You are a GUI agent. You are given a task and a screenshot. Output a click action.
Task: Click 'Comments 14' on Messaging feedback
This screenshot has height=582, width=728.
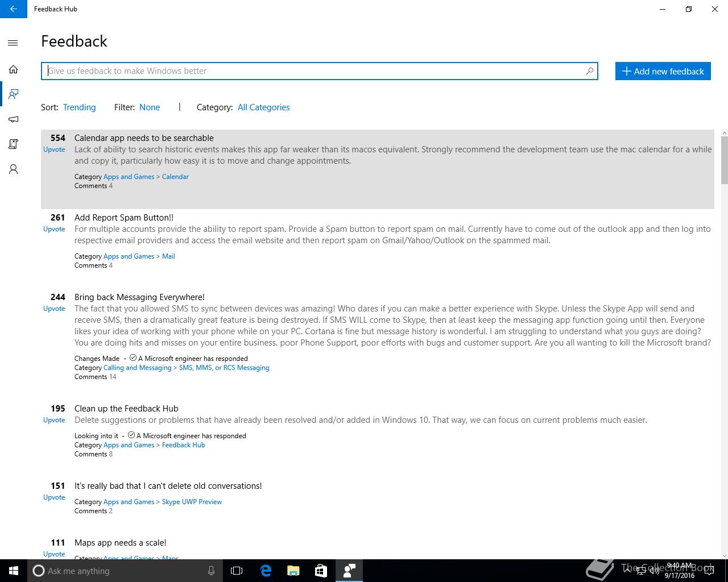[96, 377]
